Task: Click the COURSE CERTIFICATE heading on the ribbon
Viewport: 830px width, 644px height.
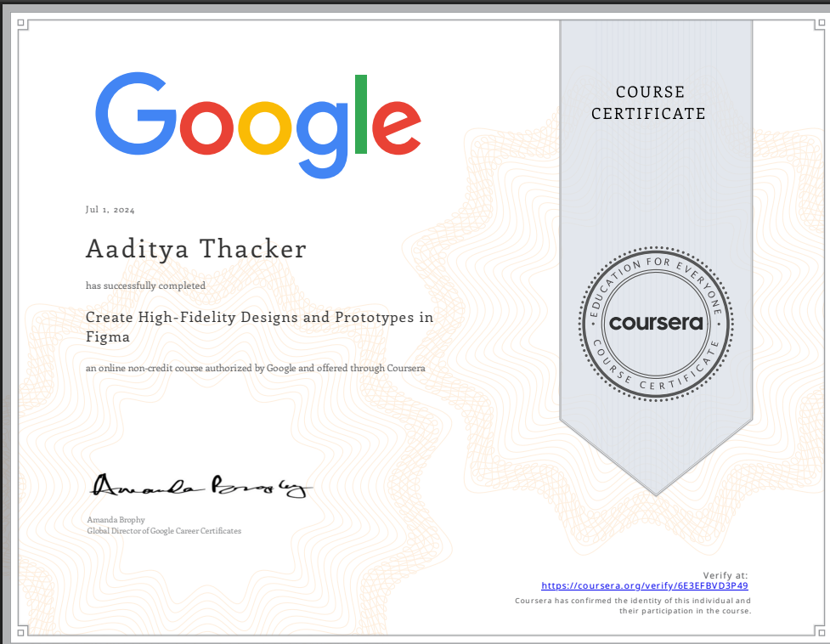Action: [x=649, y=103]
